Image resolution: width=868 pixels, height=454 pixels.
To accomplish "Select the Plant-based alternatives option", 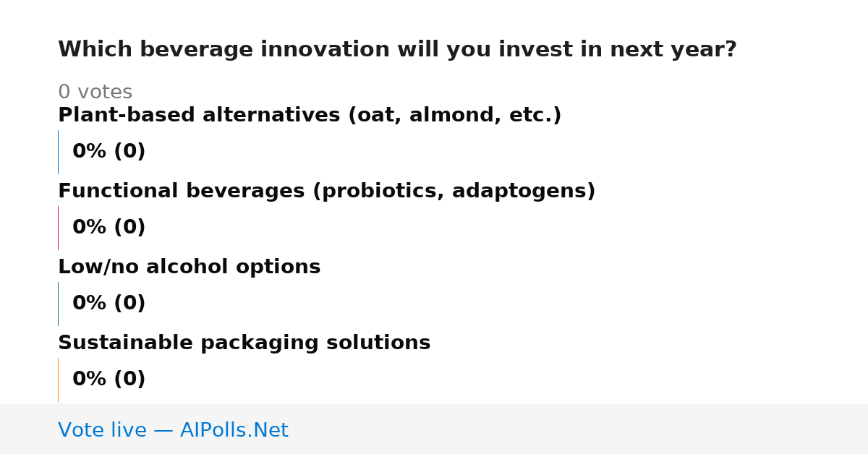I will (x=310, y=116).
